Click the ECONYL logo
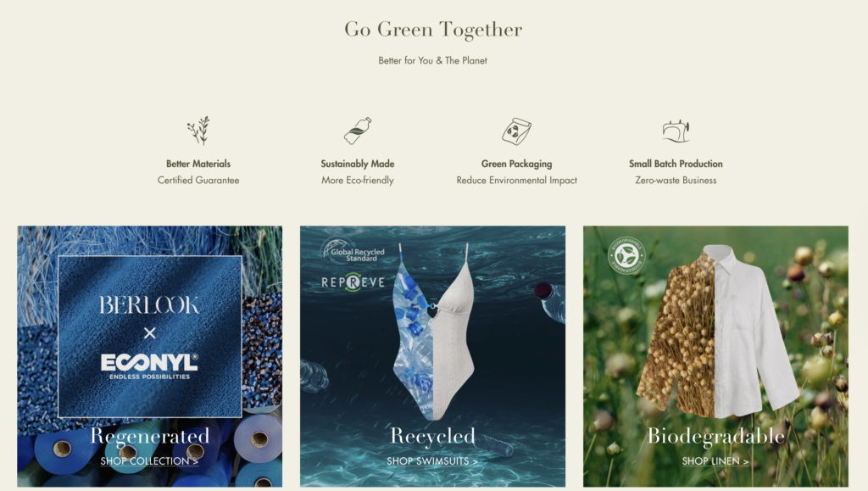Viewport: 868px width, 491px height. 149,365
